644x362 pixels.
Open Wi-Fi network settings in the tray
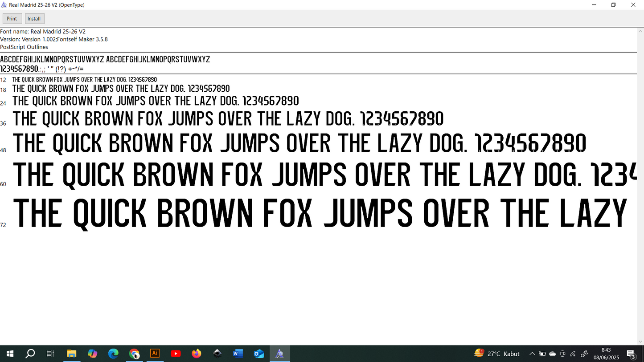(573, 354)
